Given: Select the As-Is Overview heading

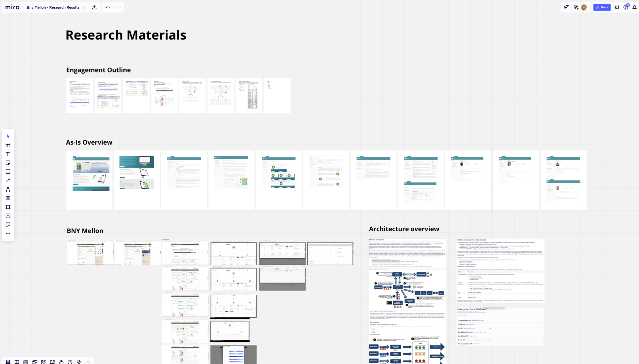Looking at the screenshot, I should coord(89,142).
